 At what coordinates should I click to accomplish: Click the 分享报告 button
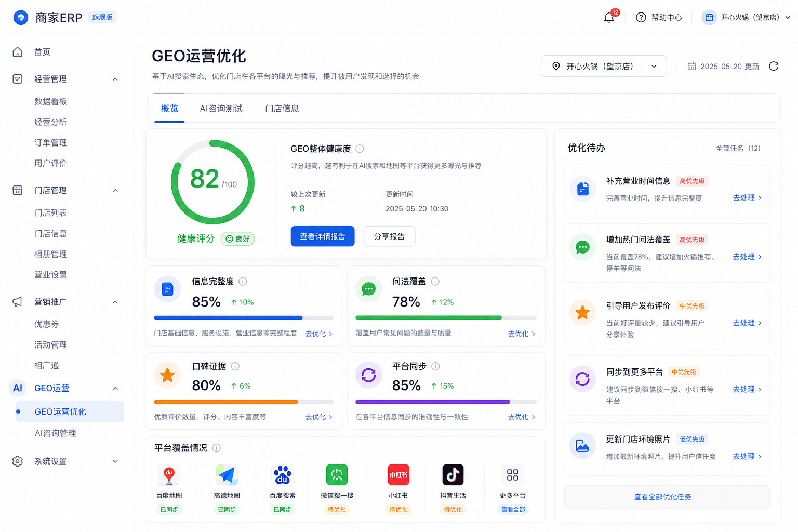point(389,236)
